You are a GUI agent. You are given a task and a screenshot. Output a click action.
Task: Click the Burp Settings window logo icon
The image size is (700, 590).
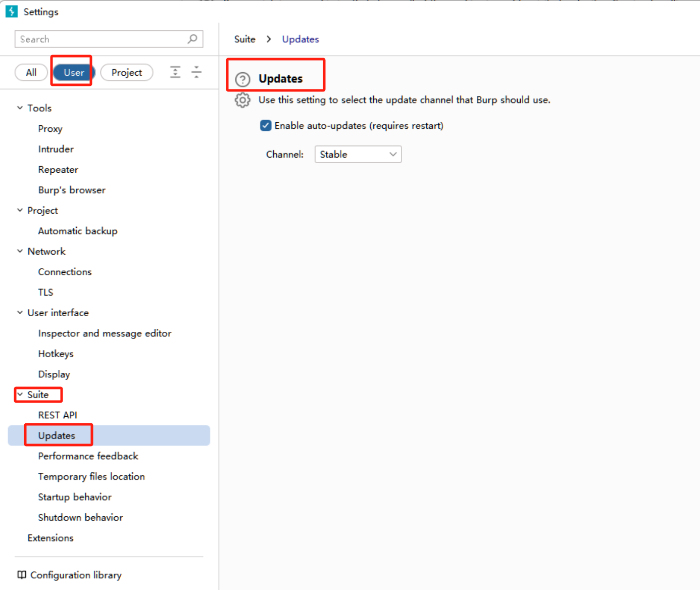pos(11,11)
